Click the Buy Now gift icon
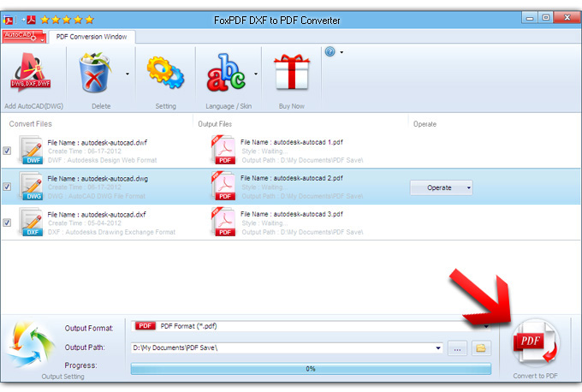The width and height of the screenshot is (582, 392). click(292, 72)
